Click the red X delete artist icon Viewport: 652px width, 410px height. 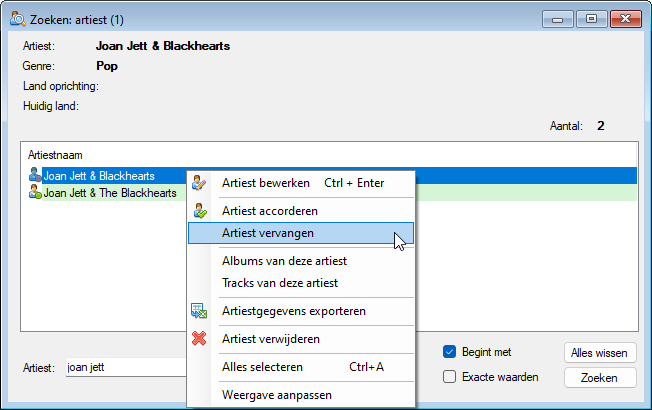(x=199, y=338)
